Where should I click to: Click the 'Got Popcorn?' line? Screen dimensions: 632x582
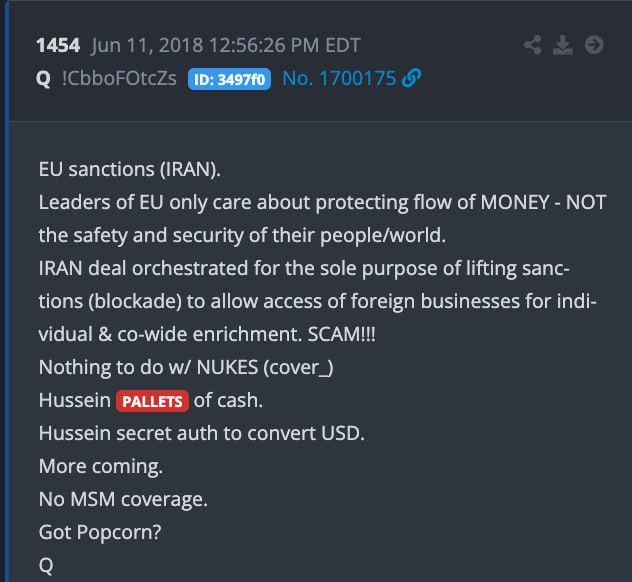100,532
